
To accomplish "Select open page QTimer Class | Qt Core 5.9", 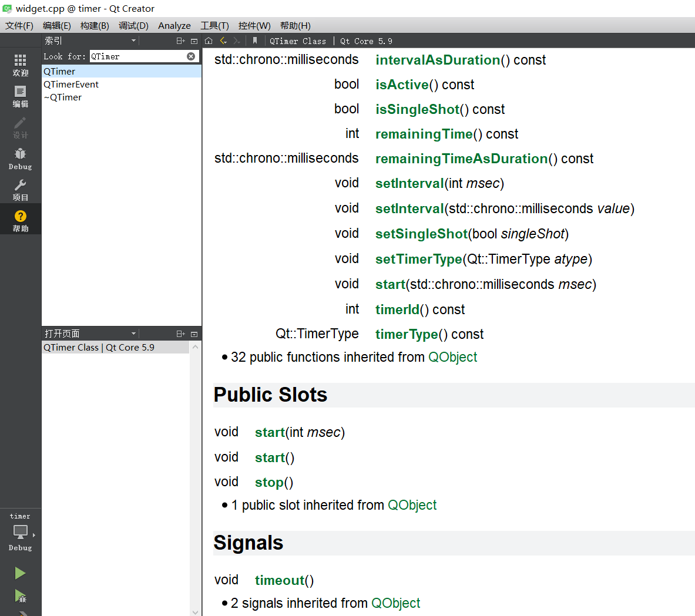I will (115, 348).
